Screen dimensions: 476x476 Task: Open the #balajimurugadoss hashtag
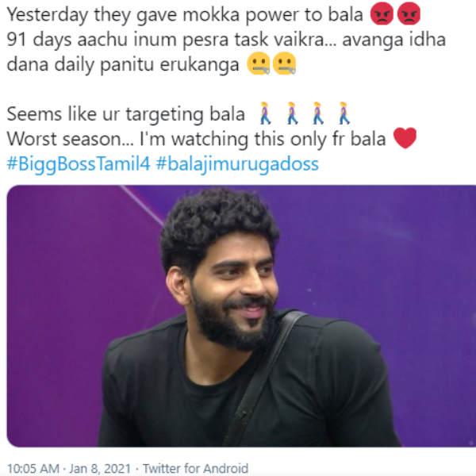tap(237, 164)
